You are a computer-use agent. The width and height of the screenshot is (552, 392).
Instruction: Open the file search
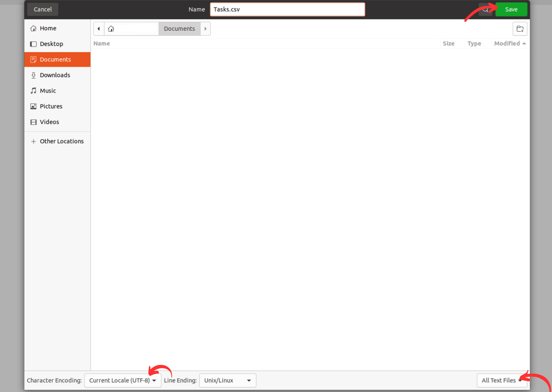tap(486, 9)
